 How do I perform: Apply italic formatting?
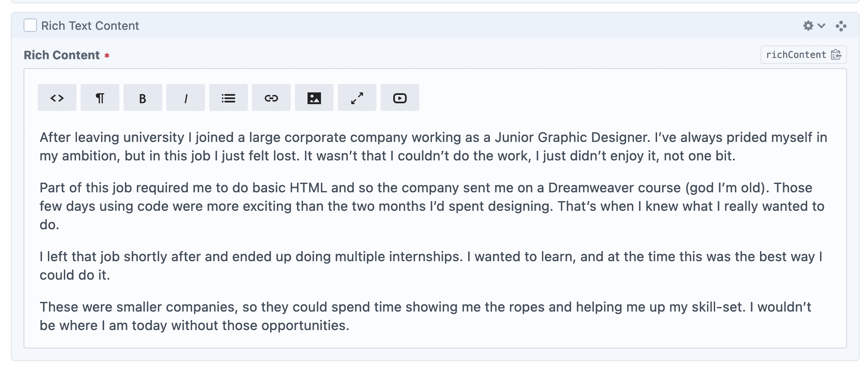(186, 98)
